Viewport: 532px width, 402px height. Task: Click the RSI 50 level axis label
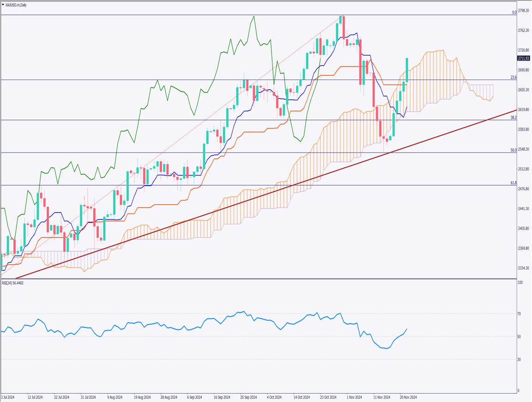point(519,336)
